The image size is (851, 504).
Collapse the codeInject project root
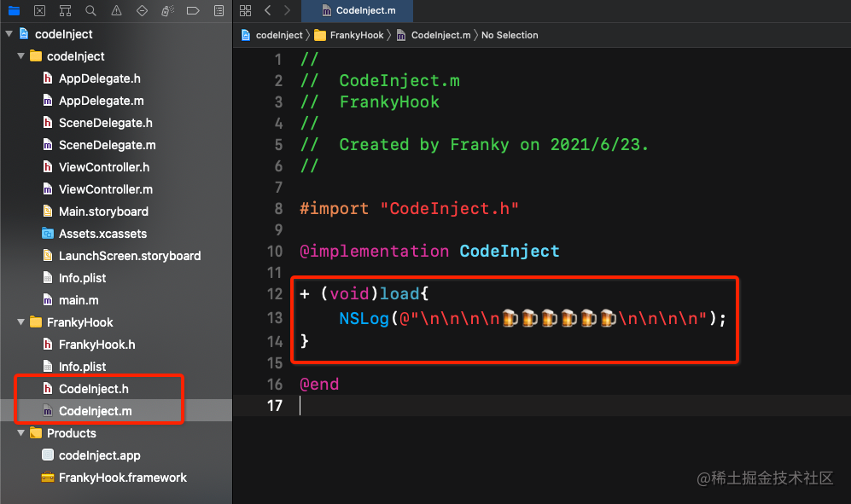click(9, 33)
